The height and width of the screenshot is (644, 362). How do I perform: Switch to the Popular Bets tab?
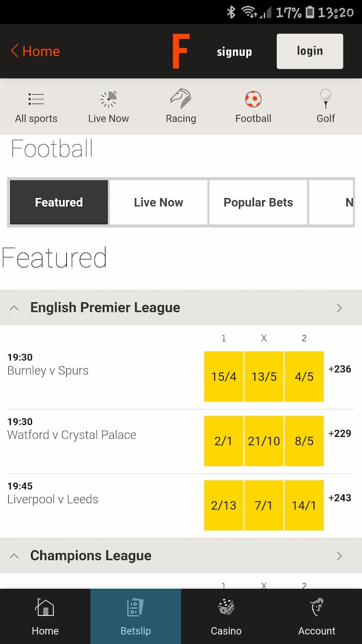258,202
